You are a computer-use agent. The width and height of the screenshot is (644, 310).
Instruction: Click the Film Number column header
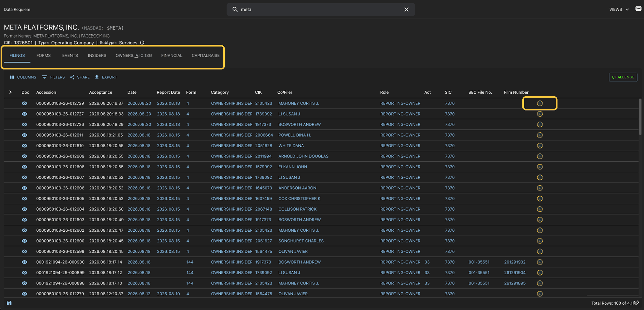(x=516, y=92)
